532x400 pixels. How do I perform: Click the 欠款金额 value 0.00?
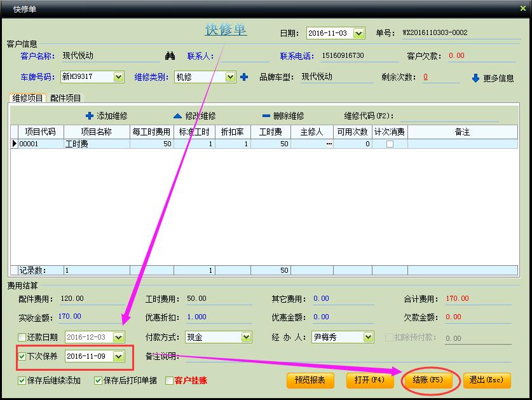click(453, 317)
